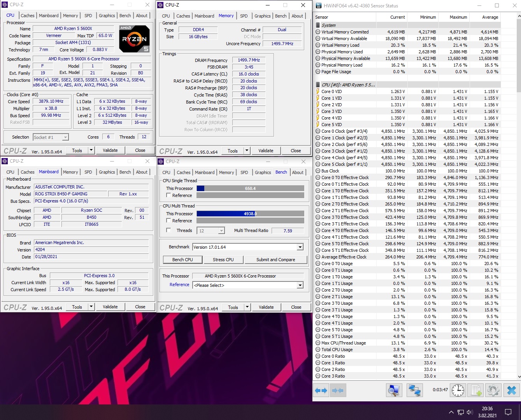The width and height of the screenshot is (521, 420).
Task: Enable Reference checkbox under CPU Multi Thread
Action: pos(168,221)
